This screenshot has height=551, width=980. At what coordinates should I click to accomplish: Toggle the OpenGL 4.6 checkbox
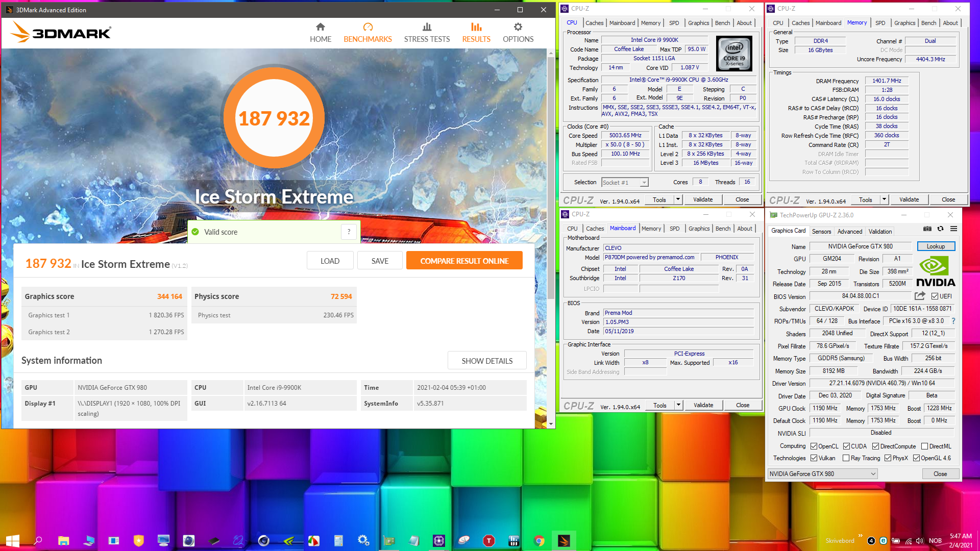pos(916,458)
